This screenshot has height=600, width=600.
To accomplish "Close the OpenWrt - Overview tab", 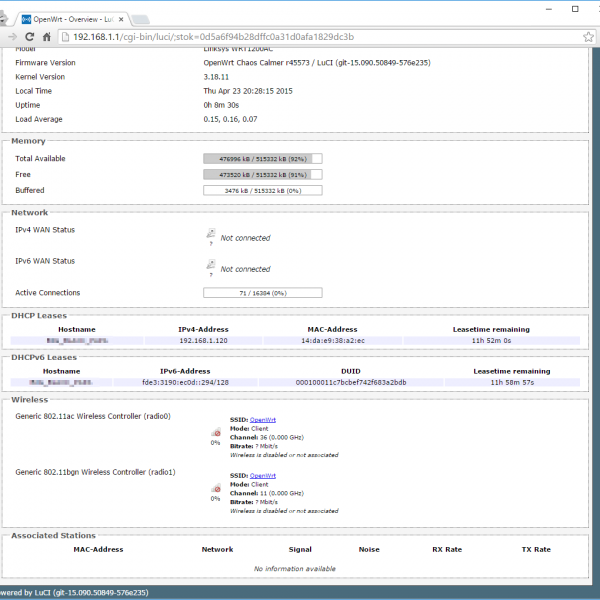I will [121, 18].
